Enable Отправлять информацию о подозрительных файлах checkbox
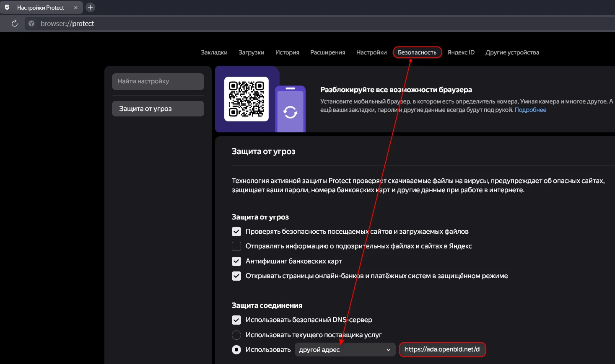Image resolution: width=615 pixels, height=364 pixels. tap(236, 246)
